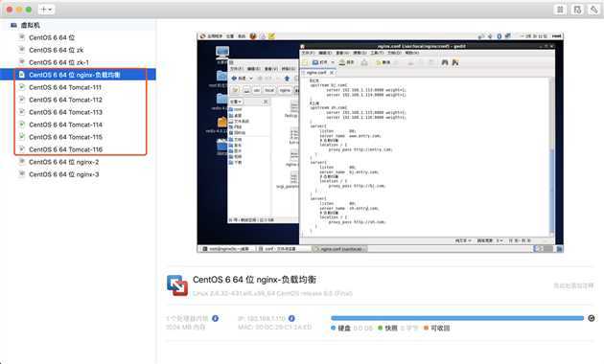
Task: Click the add-notes field beside the VM title
Action: click(x=573, y=285)
